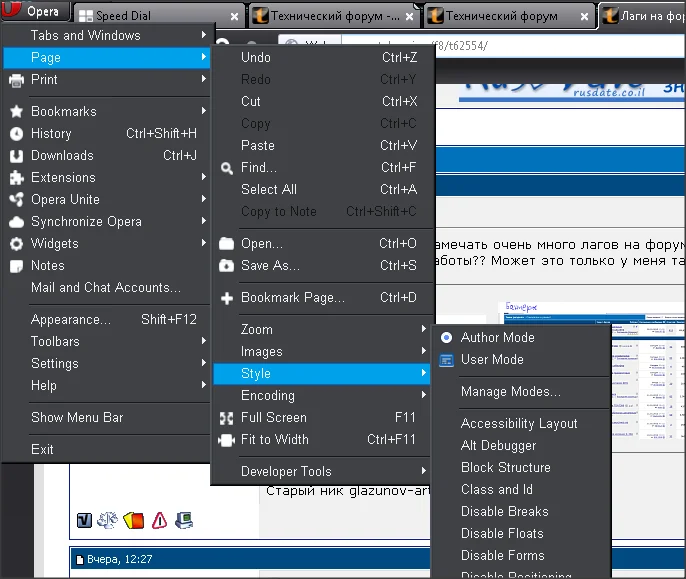Screen dimensions: 686x579
Task: Click the Fit to Width icon
Action: [227, 440]
